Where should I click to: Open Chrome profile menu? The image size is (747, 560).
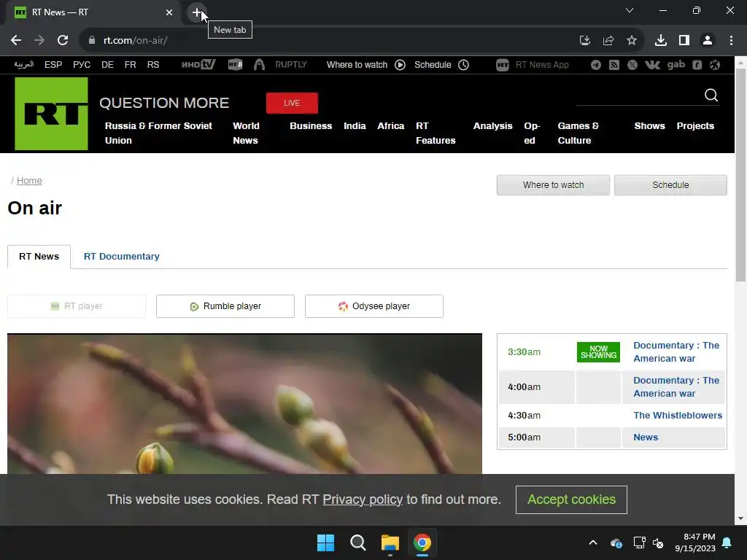pos(708,41)
